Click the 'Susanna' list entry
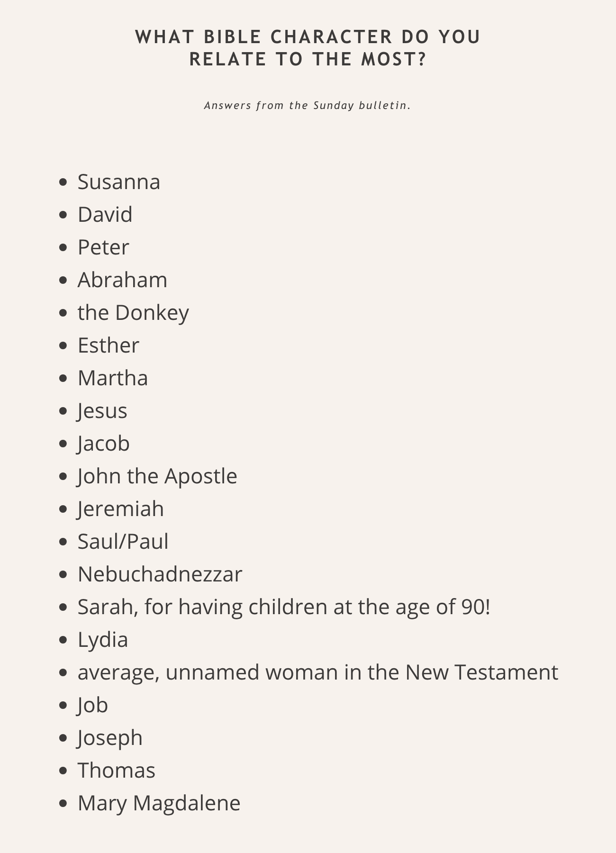This screenshot has height=853, width=616. [x=119, y=182]
